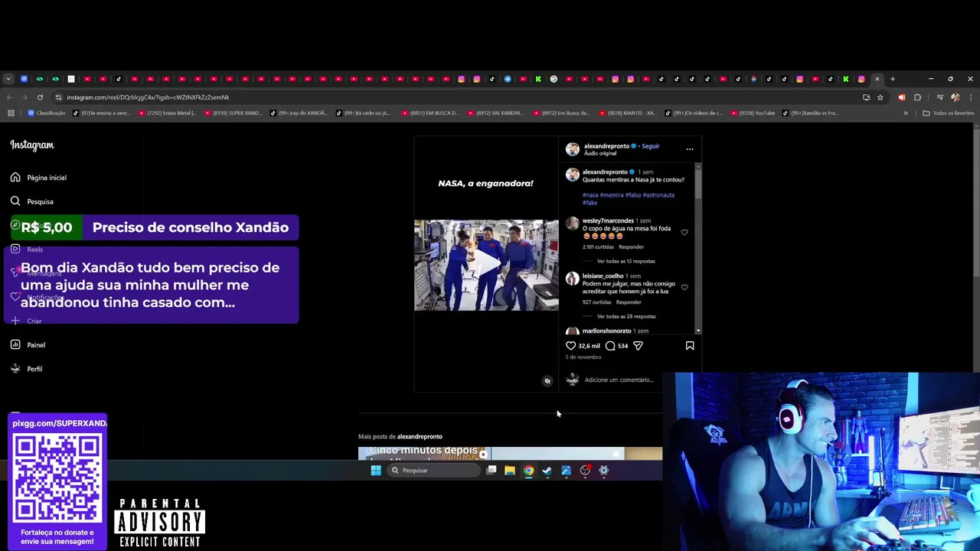
Task: Play the NASA reel video
Action: (x=486, y=265)
